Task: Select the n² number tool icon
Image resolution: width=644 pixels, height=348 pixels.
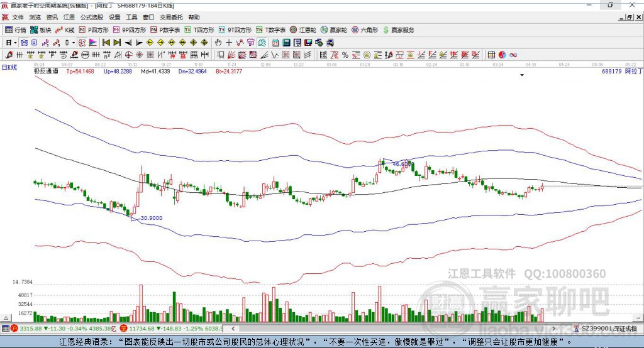Action: 107,55
